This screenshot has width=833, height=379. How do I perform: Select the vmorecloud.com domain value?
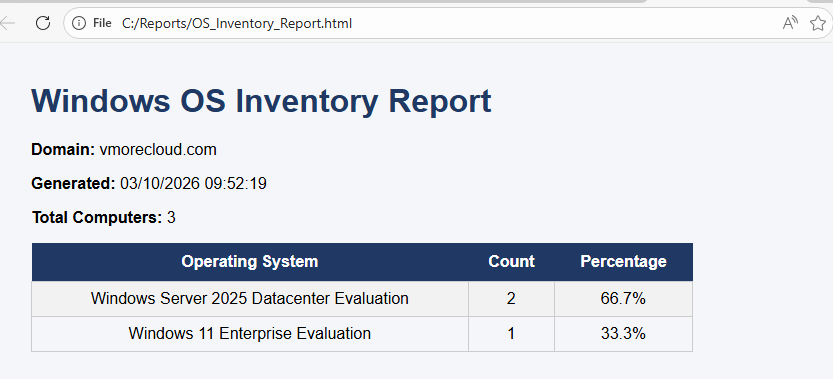pyautogui.click(x=158, y=150)
